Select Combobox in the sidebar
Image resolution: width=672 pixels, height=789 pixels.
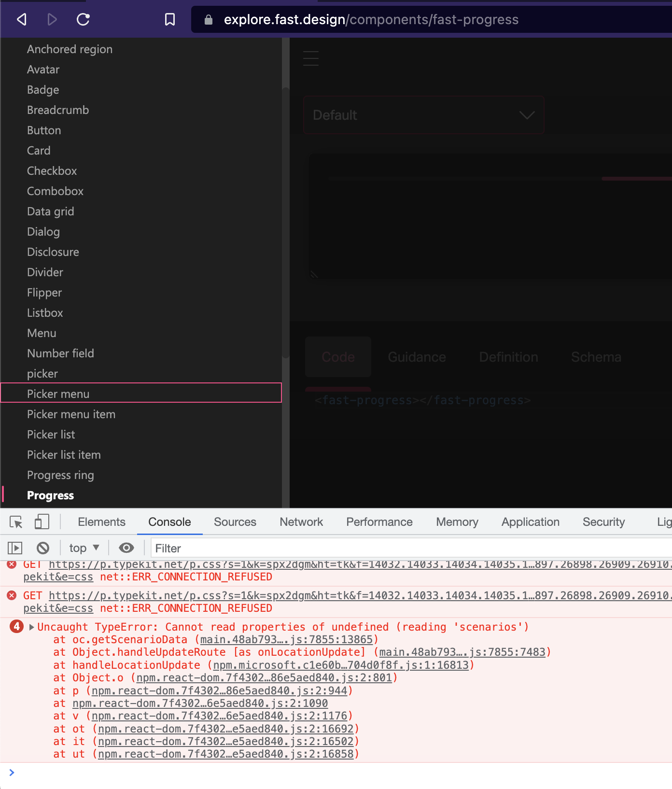pyautogui.click(x=55, y=191)
